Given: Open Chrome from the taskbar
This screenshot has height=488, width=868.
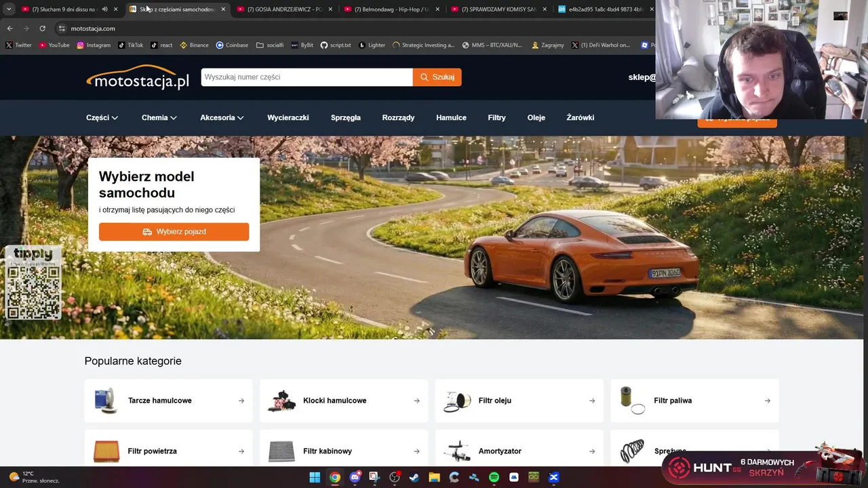Looking at the screenshot, I should 335,477.
